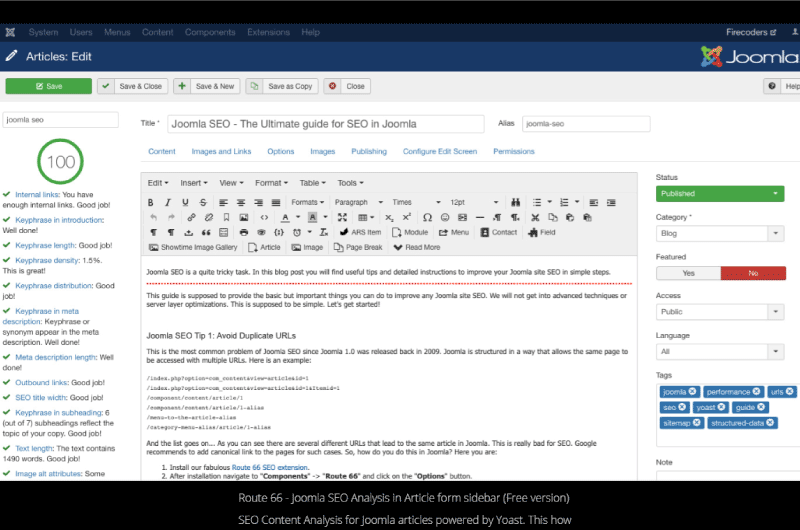The width and height of the screenshot is (800, 530).
Task: Click the copy icon next to scissors
Action: (553, 217)
